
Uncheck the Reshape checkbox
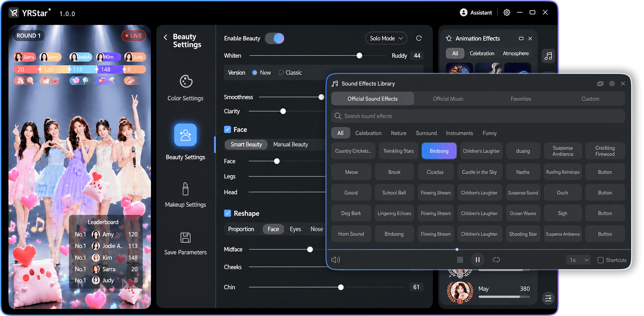click(227, 213)
